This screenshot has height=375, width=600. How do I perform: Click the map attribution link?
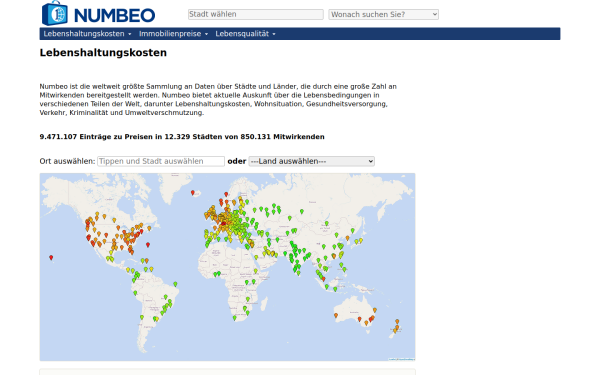click(401, 359)
